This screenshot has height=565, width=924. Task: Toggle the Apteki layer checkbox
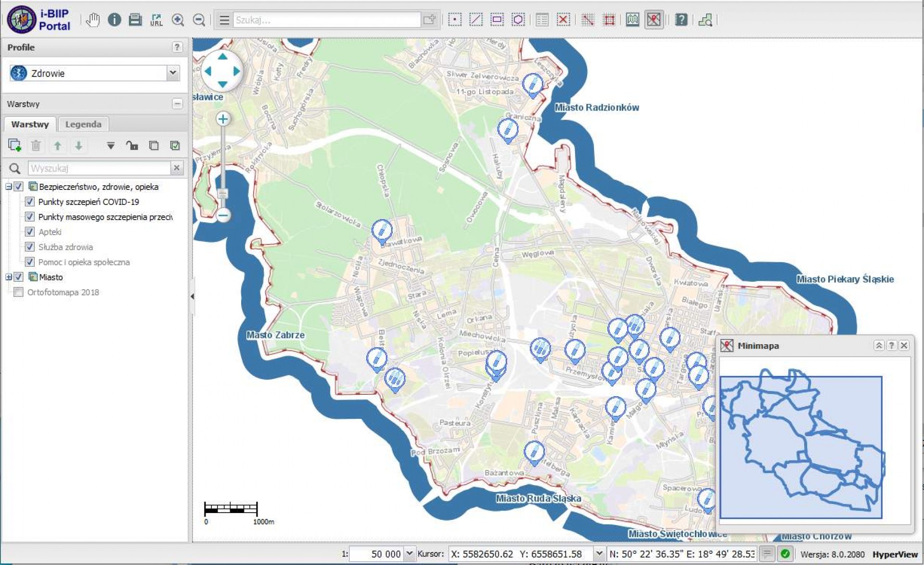[29, 232]
